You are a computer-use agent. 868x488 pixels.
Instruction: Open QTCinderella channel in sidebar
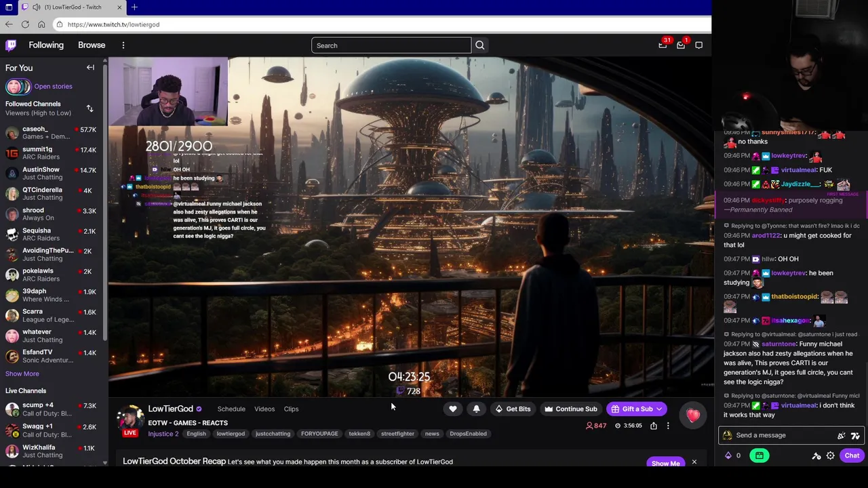[x=52, y=194]
